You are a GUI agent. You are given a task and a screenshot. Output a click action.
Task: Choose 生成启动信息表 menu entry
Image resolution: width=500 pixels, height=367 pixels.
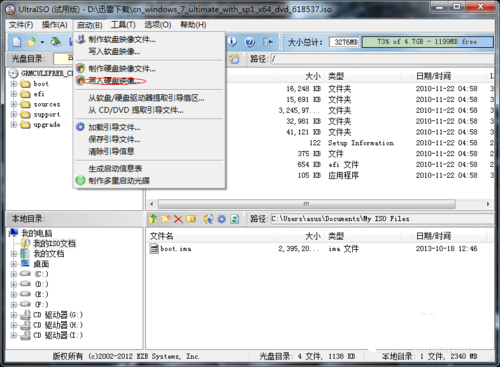pos(149,168)
